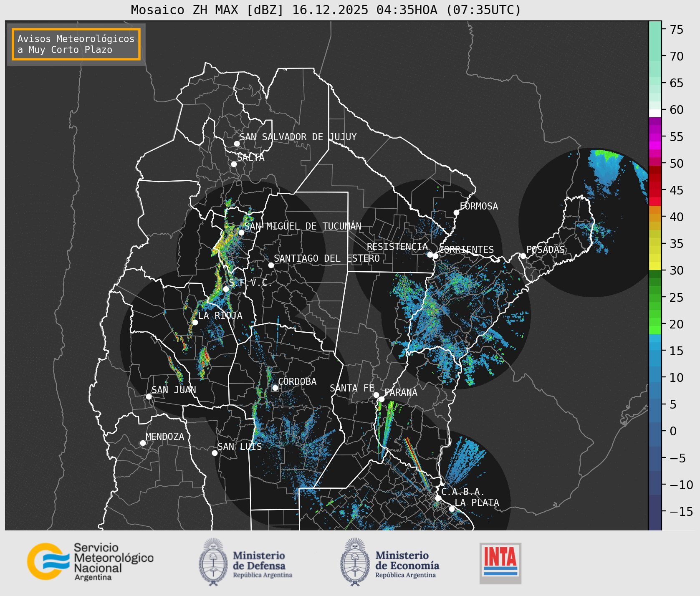Click the Resistencia city dot
This screenshot has width=700, height=596.
[430, 255]
